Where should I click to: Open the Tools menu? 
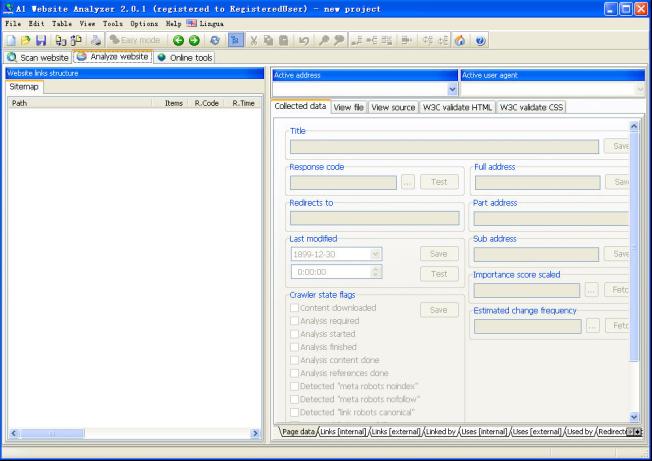point(113,24)
